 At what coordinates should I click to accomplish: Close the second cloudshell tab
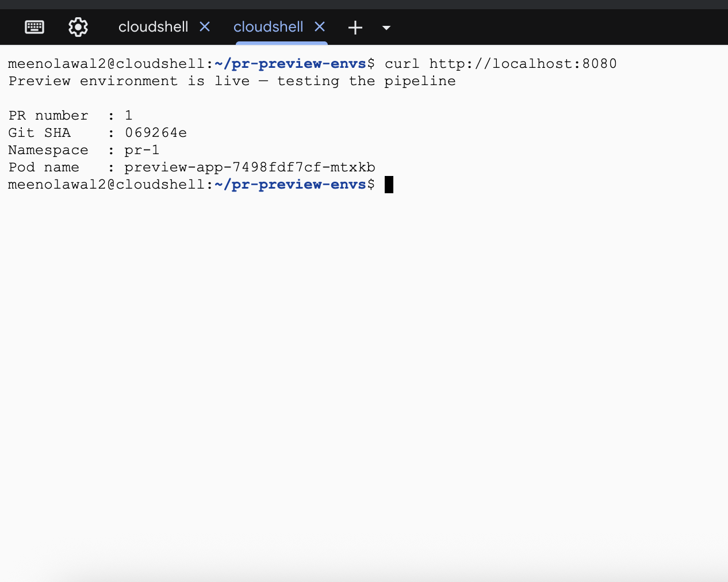(x=320, y=26)
